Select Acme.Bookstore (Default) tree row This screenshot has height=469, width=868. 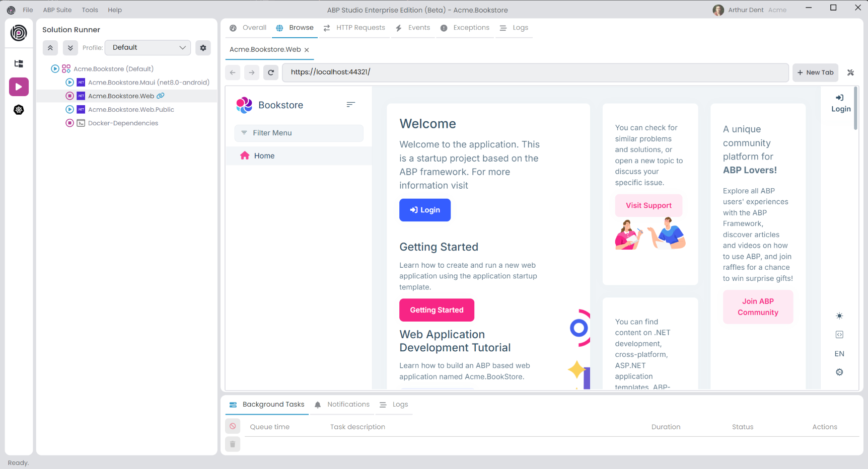coord(127,68)
